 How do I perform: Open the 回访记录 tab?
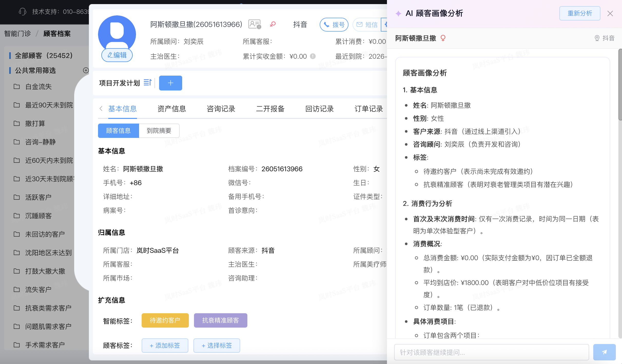pyautogui.click(x=319, y=109)
